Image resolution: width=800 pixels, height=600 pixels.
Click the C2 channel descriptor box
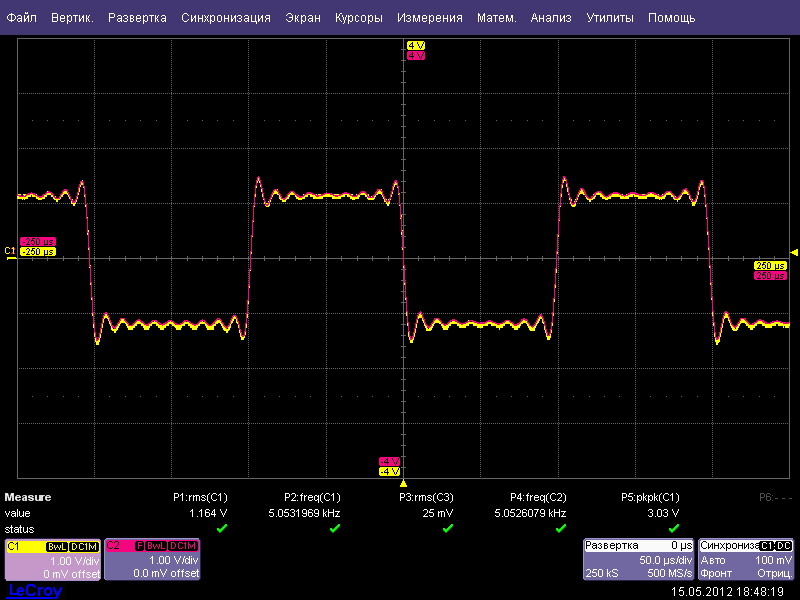(152, 560)
